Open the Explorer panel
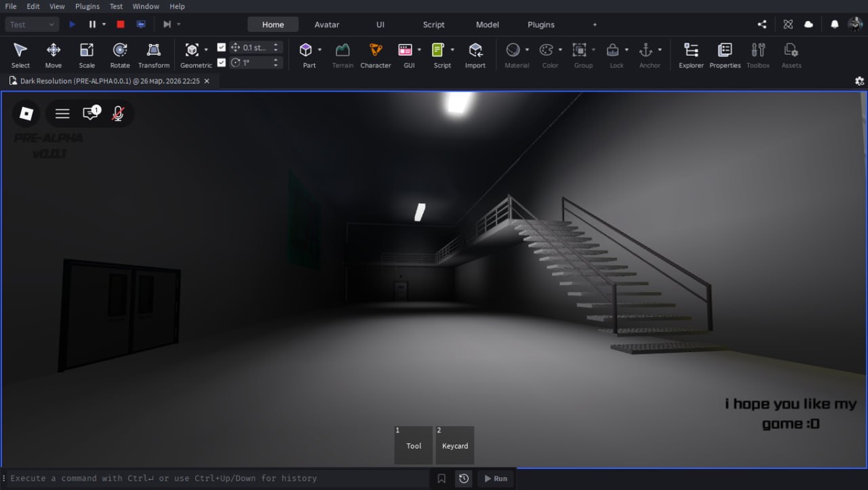 point(691,54)
